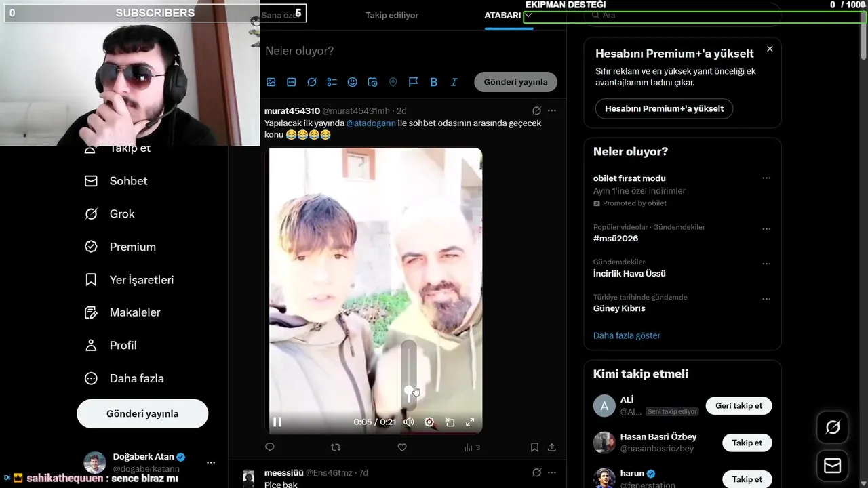Screen dimensions: 868x488
Task: Open options for İncirlik Hava Üssü trend
Action: (x=766, y=264)
